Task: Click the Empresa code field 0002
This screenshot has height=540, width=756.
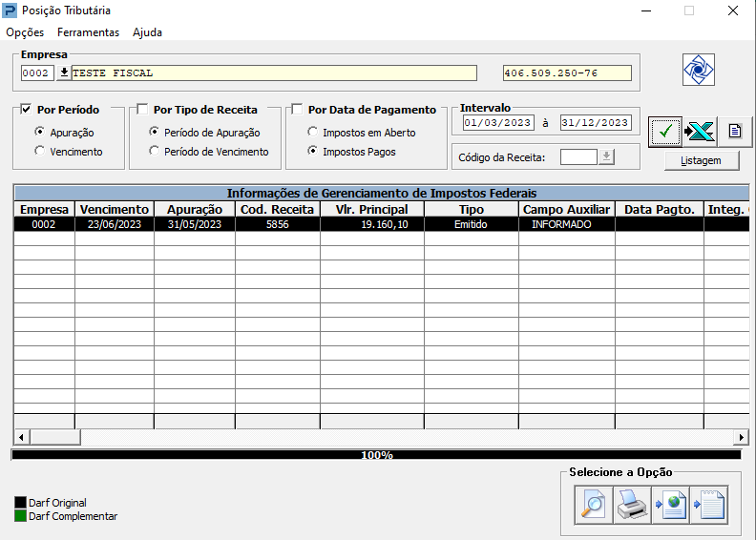Action: click(37, 73)
